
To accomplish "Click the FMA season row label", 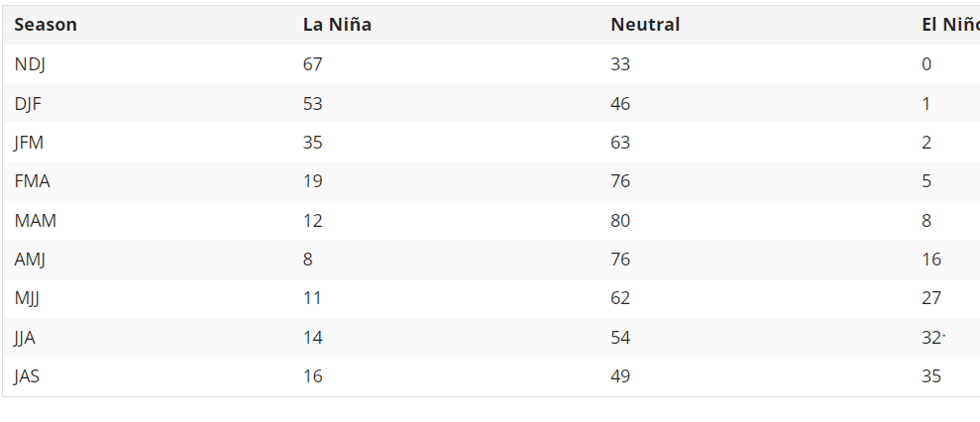I will tap(32, 181).
